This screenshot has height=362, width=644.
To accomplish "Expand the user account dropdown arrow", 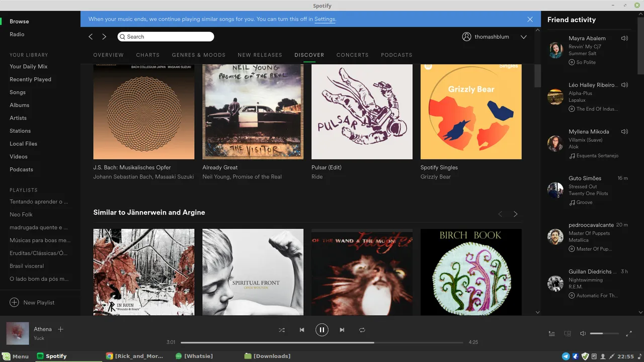I will [523, 37].
